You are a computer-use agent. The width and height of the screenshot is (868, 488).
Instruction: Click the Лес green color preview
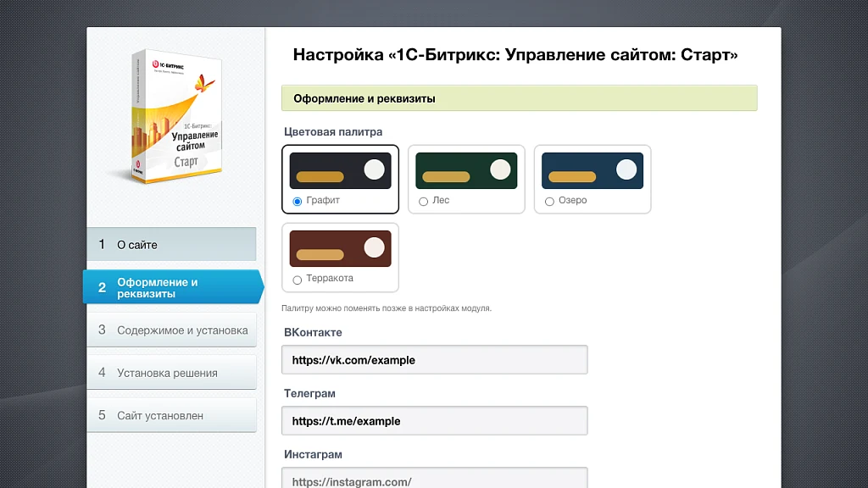(467, 170)
